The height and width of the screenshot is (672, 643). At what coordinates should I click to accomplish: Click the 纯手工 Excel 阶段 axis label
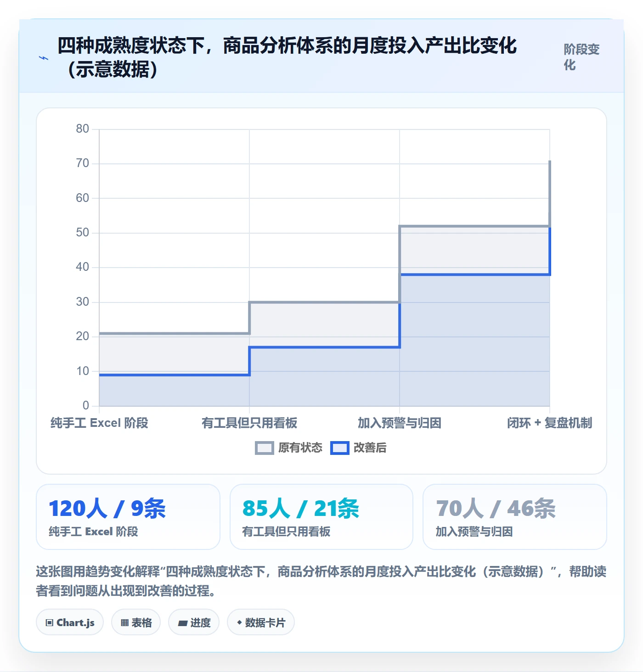pyautogui.click(x=99, y=423)
